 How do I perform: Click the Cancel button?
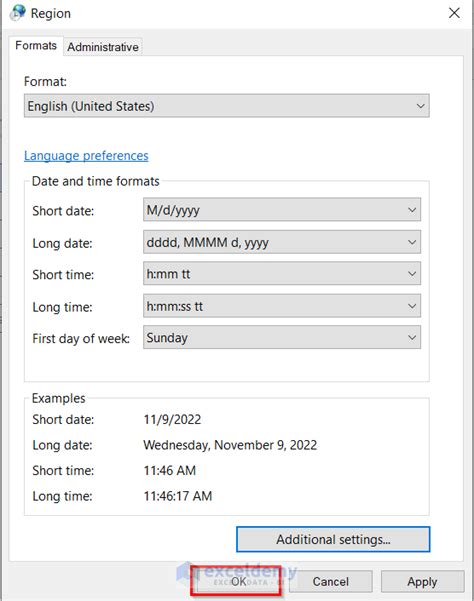[330, 581]
